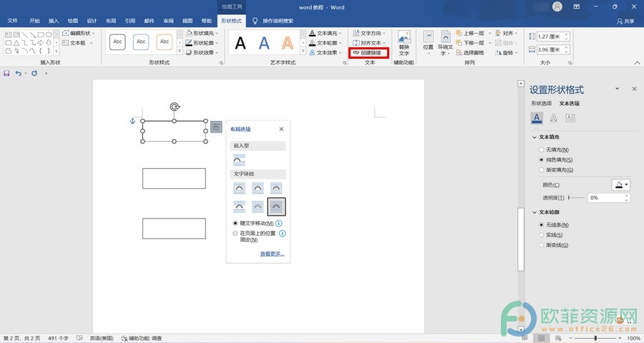644x343 pixels.
Task: Click 操作说明搜索 tell me search box
Action: 273,21
